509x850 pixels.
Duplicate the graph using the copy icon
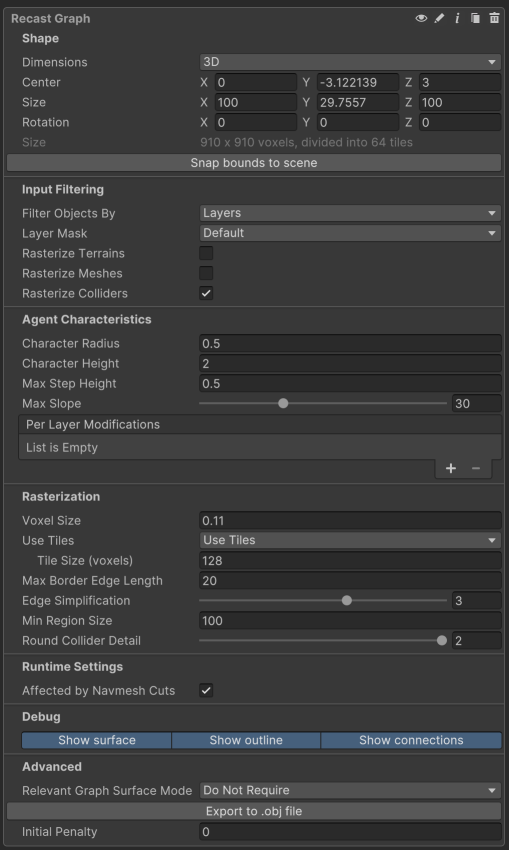pos(475,18)
